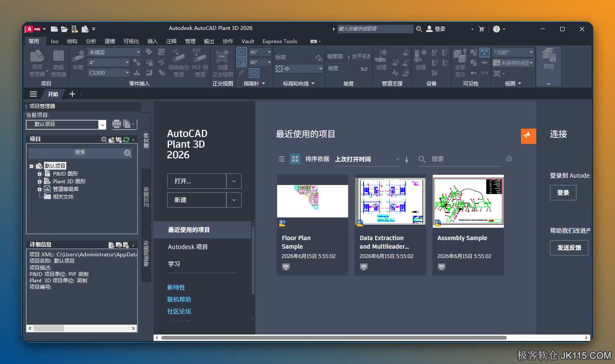This screenshot has width=615, height=364.
Task: Click the help question mark icon
Action: click(x=496, y=29)
